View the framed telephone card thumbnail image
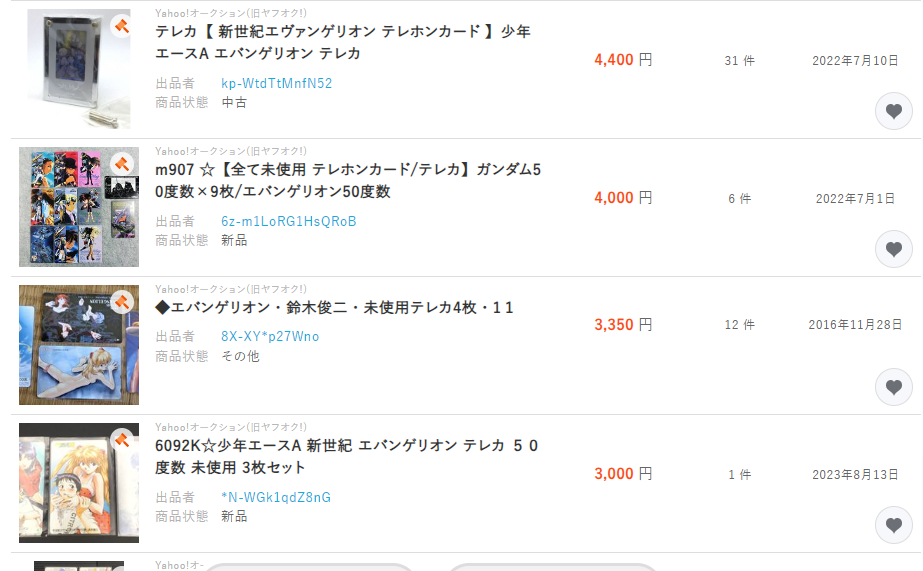 [79, 69]
